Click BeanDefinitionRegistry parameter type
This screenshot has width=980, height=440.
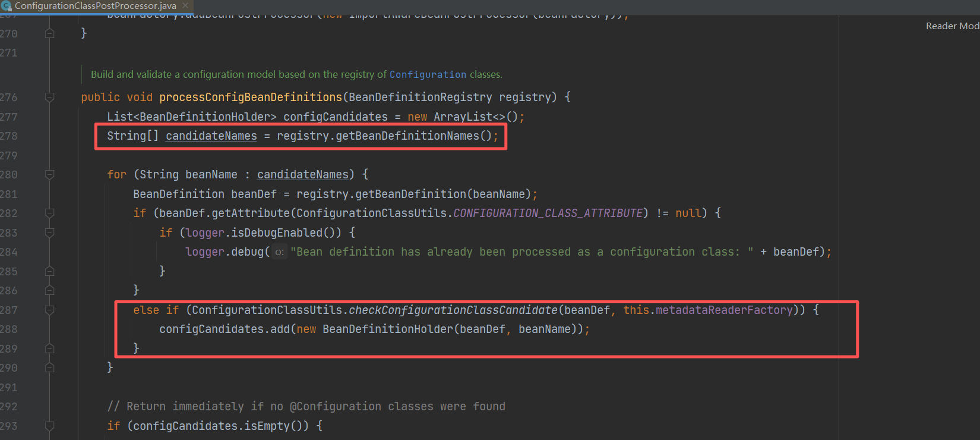(421, 97)
